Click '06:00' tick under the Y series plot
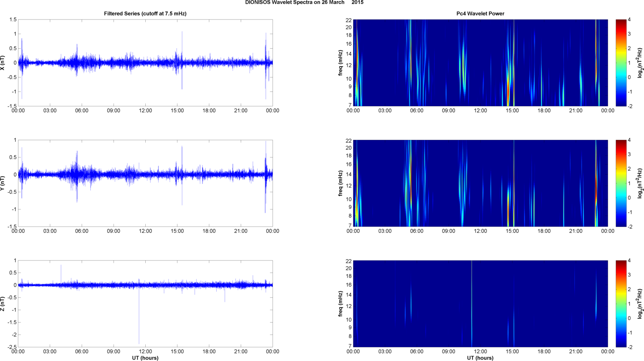The image size is (644, 361). [82, 231]
